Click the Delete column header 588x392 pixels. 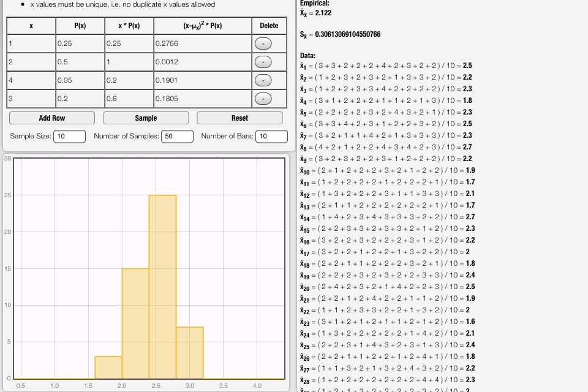(269, 26)
